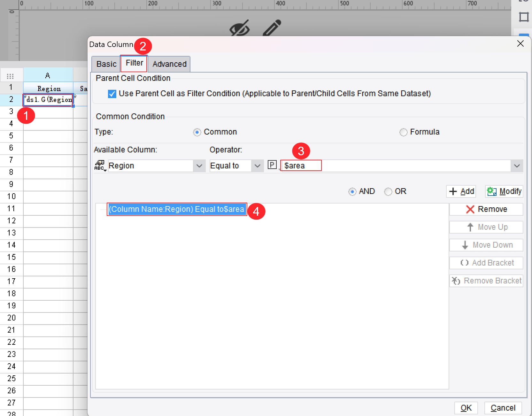Click the parameter type P icon

pyautogui.click(x=272, y=165)
